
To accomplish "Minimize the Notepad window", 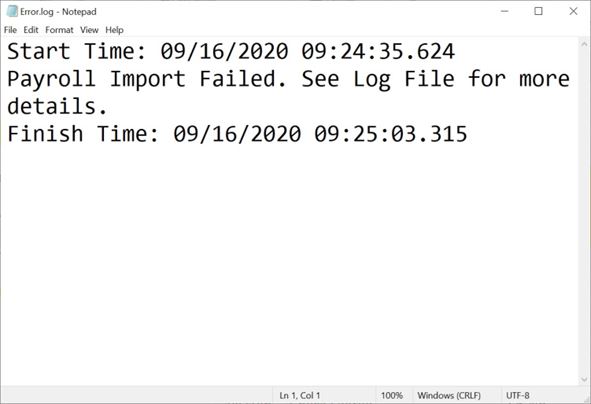I will click(x=504, y=11).
